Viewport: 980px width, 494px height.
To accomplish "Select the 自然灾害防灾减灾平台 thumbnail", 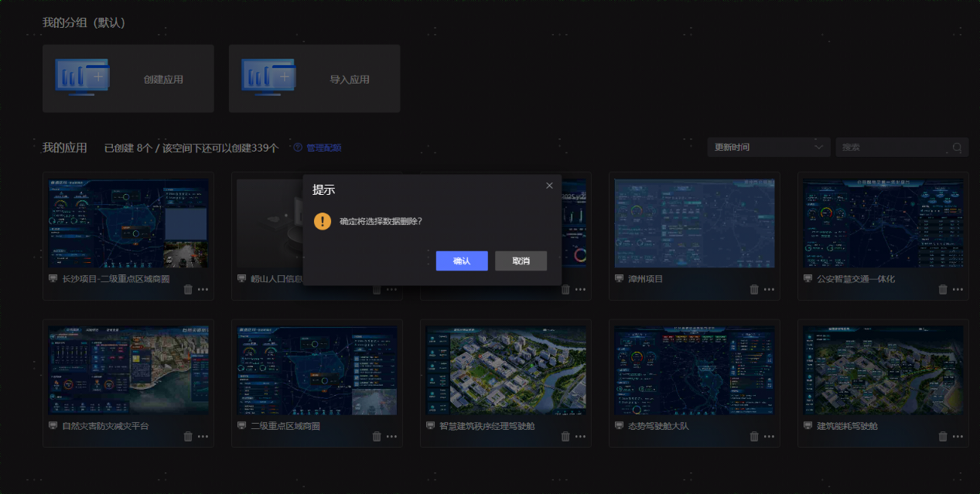I will click(128, 370).
